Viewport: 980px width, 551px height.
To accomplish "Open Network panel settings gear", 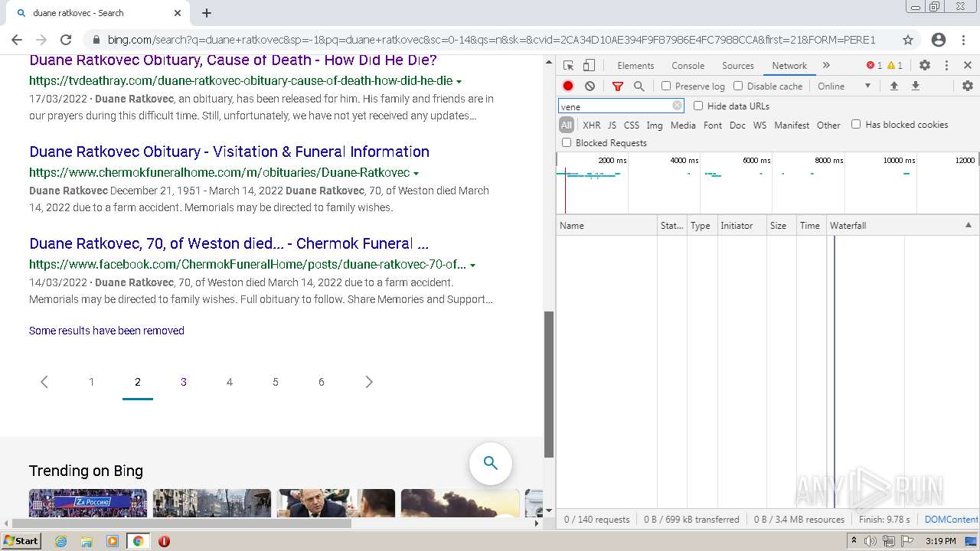I will click(968, 86).
